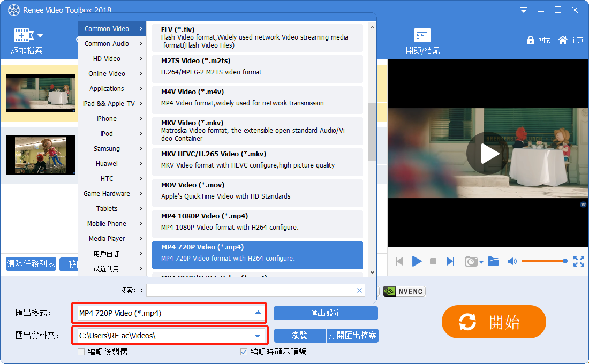Click format list scrollbar down arrow
Image resolution: width=589 pixels, height=364 pixels.
pyautogui.click(x=372, y=272)
